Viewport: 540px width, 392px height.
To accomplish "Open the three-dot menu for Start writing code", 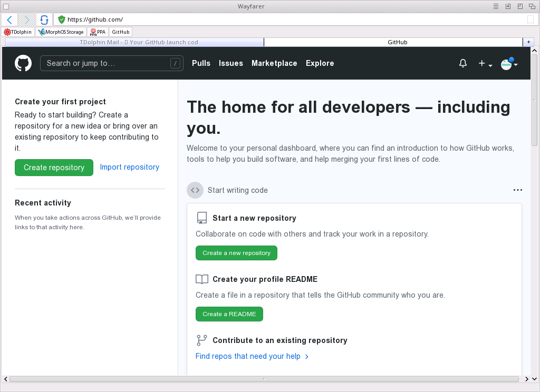I will [x=518, y=190].
